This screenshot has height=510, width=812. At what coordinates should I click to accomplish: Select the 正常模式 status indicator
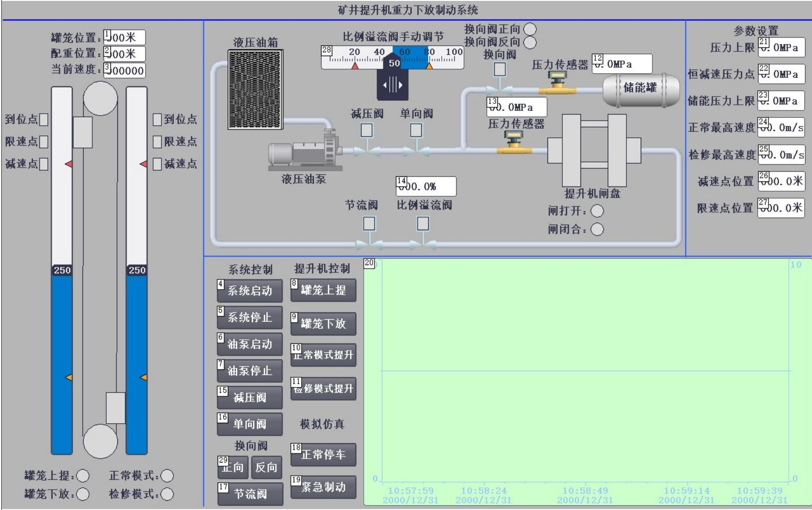coord(167,476)
